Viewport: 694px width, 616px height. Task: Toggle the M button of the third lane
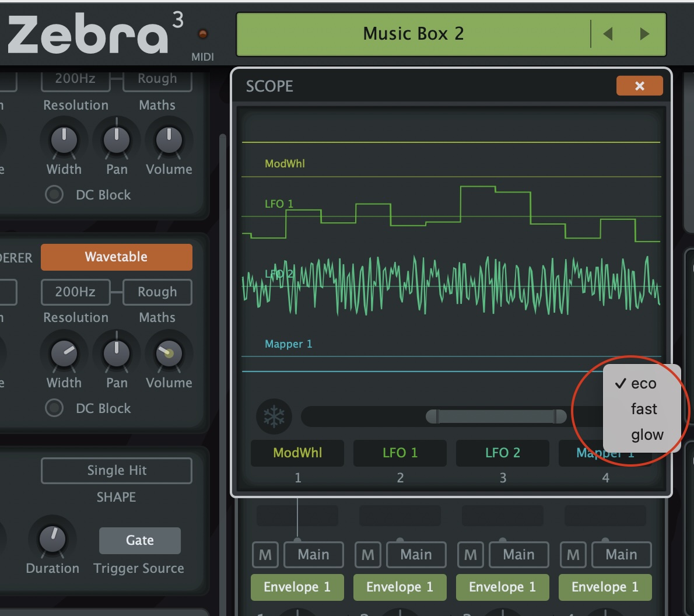pos(471,554)
